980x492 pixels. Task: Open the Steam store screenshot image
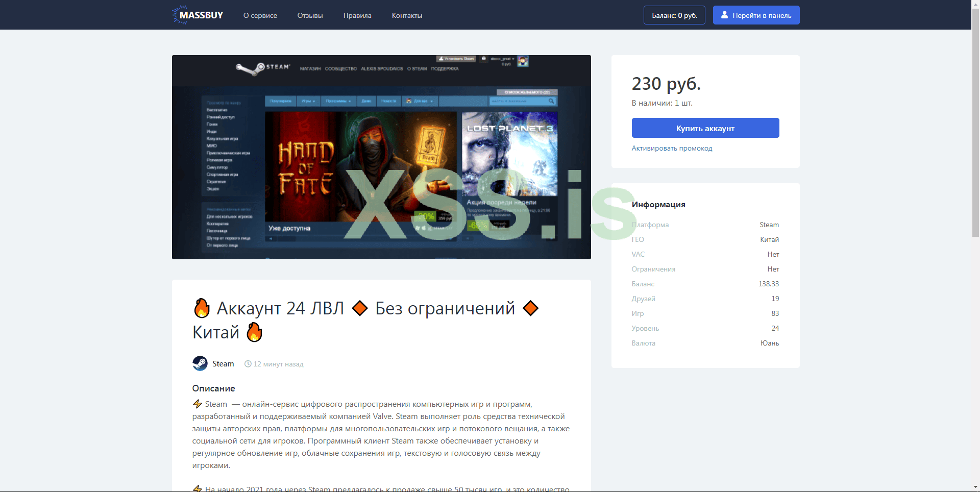coord(381,157)
